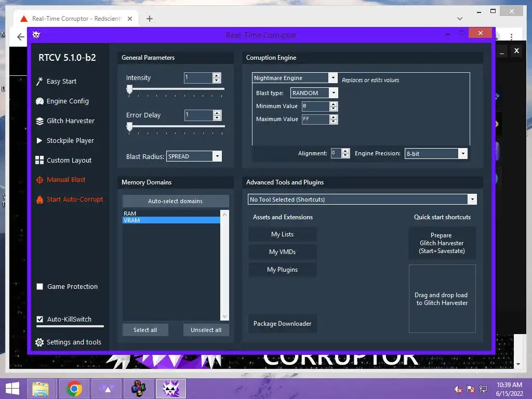Click memory domains list scrollbar down arrow
The width and height of the screenshot is (532, 399).
click(224, 316)
